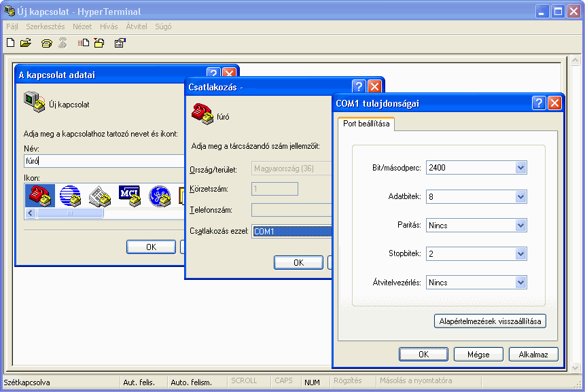Open the Csatlakozás ezzel COM1 combo box

[x=291, y=231]
